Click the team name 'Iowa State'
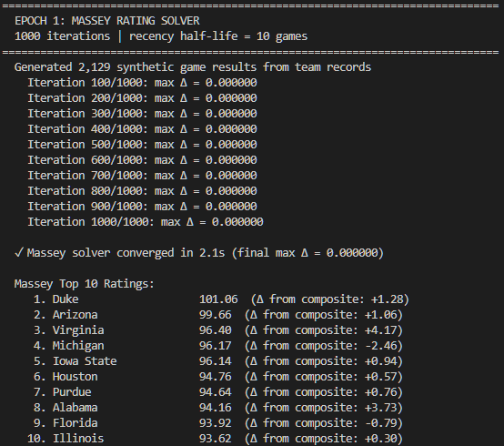504x446 pixels. [85, 361]
